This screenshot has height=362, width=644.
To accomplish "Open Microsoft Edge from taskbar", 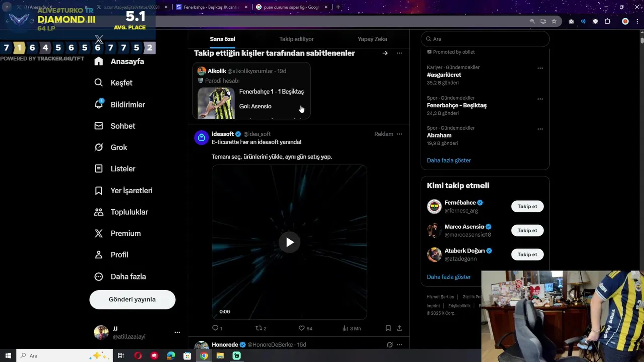I will pyautogui.click(x=171, y=356).
